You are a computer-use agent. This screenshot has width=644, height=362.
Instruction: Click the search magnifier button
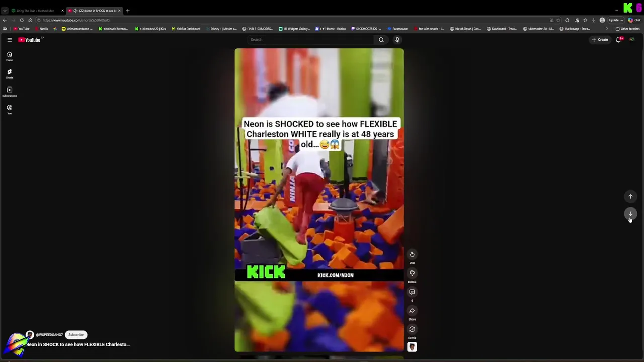(381, 40)
